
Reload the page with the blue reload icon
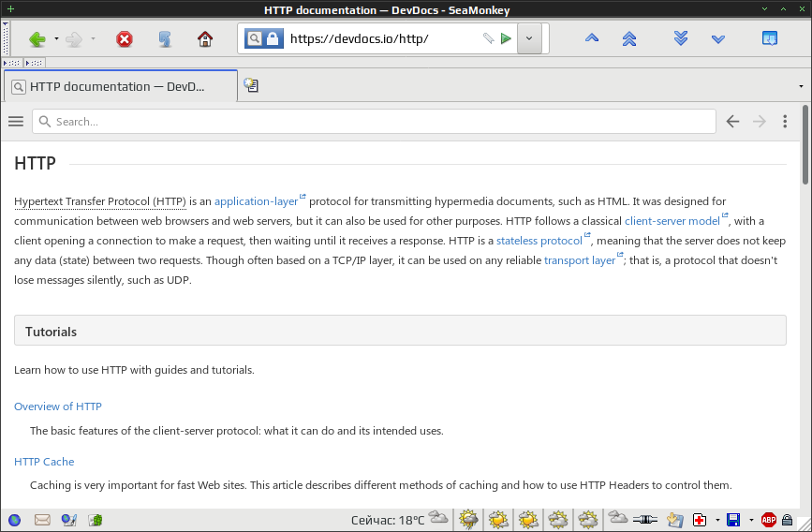[165, 38]
